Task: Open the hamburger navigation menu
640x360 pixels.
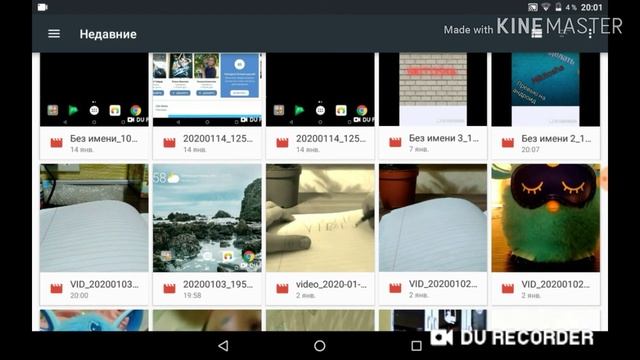Action: pyautogui.click(x=54, y=34)
